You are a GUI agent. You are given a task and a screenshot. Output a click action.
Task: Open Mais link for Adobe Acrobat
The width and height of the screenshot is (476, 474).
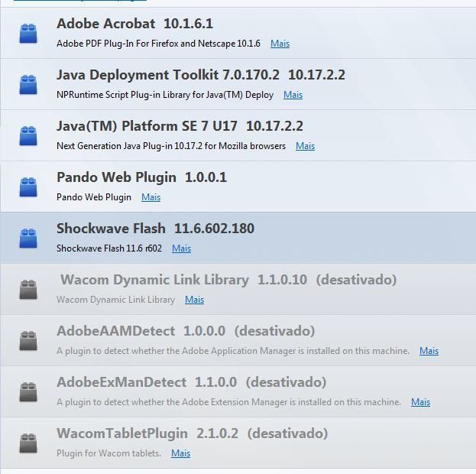tap(280, 44)
